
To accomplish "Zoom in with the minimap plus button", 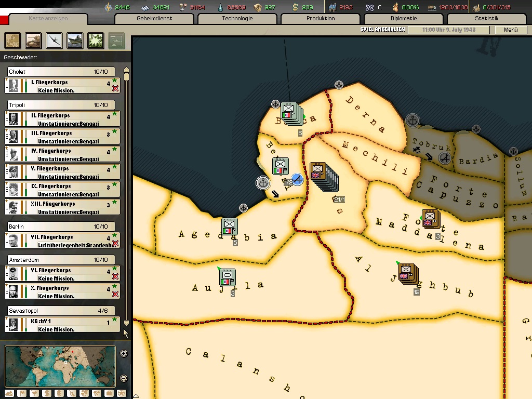I will (x=124, y=353).
